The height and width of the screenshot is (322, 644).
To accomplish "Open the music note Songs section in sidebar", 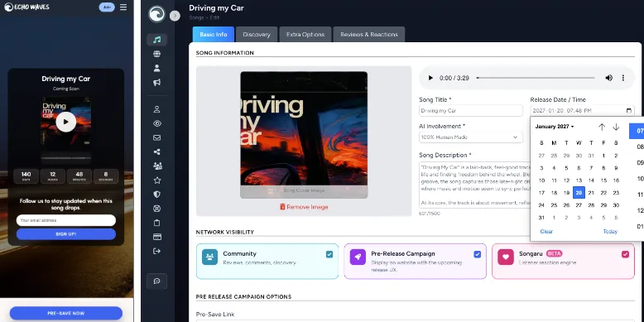I will [x=156, y=40].
